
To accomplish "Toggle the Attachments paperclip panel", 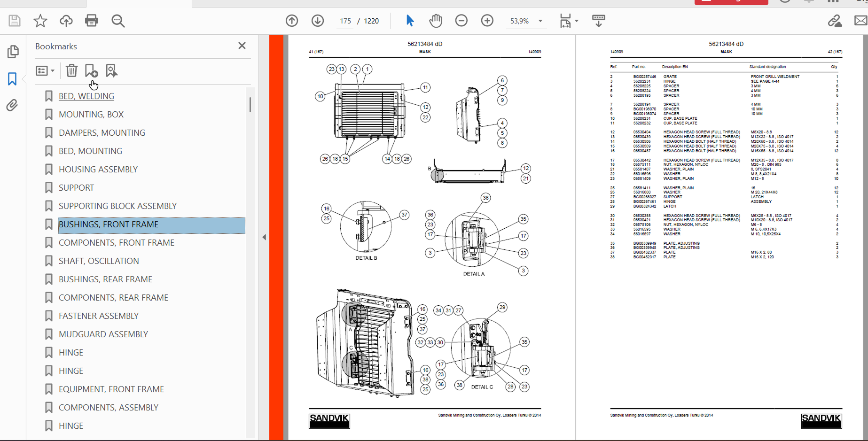I will pos(12,105).
